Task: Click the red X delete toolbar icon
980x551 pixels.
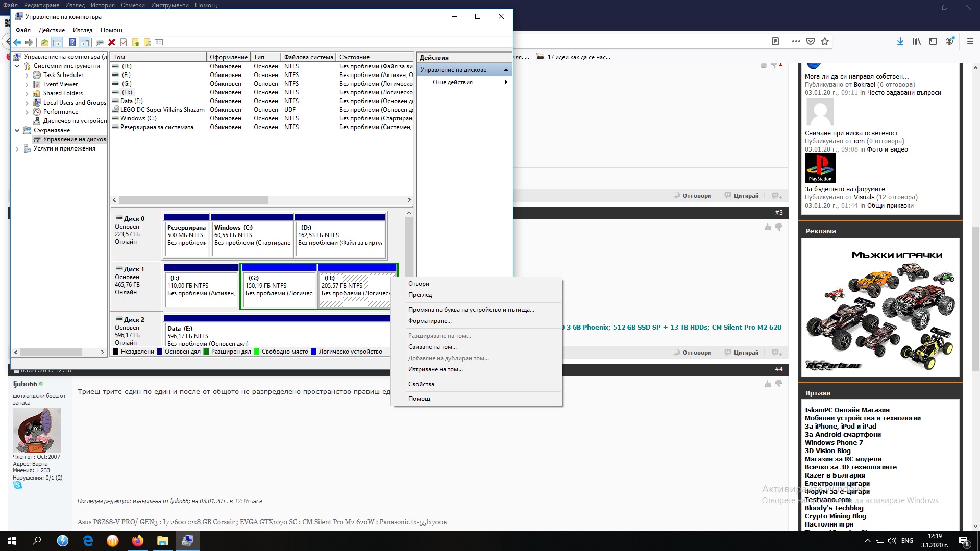Action: 112,42
